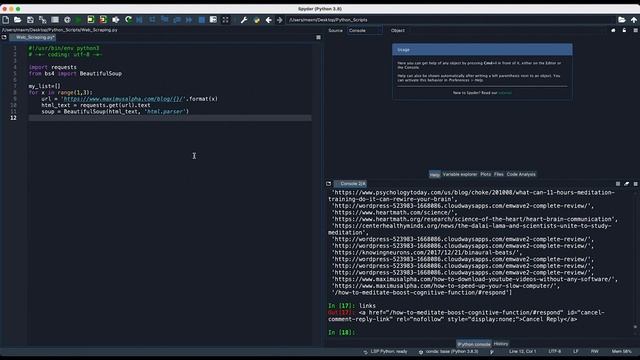Image resolution: width=640 pixels, height=360 pixels.
Task: Stop debugging with the blue square icon
Action: pyautogui.click(x=202, y=20)
